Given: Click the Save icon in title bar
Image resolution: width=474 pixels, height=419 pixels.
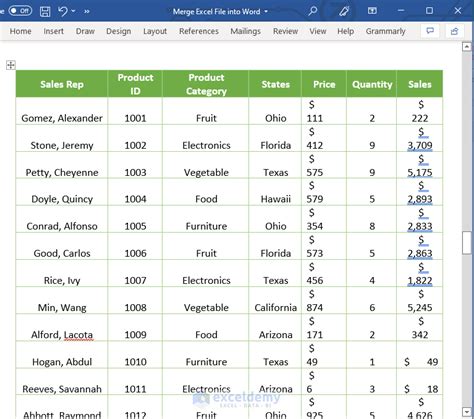Looking at the screenshot, I should 45,11.
